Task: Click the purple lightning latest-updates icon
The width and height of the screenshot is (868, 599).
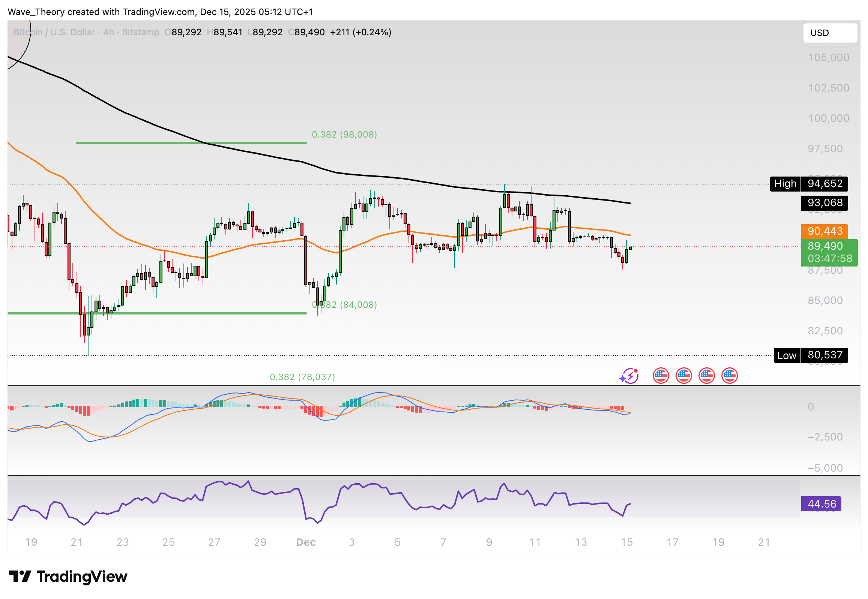Action: 630,376
